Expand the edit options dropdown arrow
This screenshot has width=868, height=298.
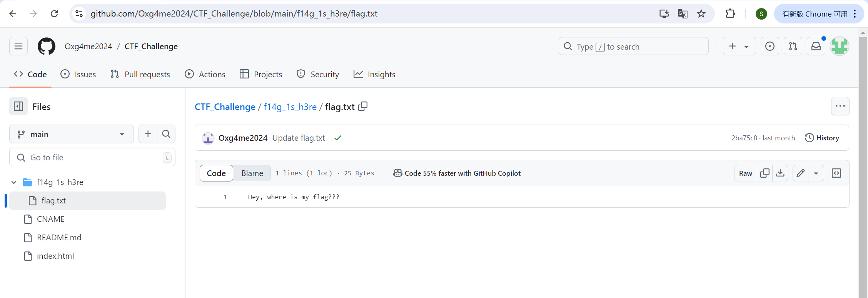point(816,173)
